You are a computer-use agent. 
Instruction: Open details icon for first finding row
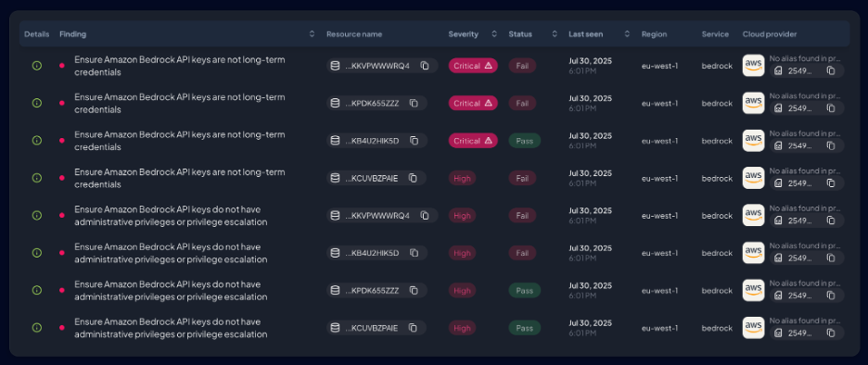point(37,66)
